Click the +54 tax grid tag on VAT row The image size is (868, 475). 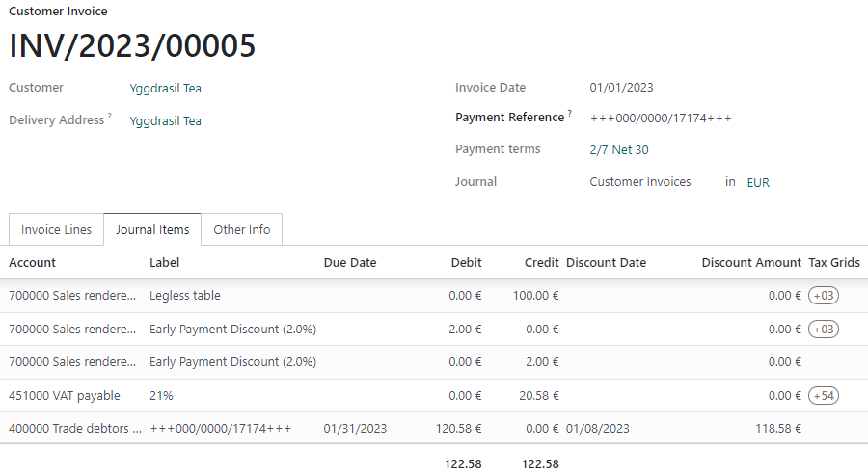824,395
